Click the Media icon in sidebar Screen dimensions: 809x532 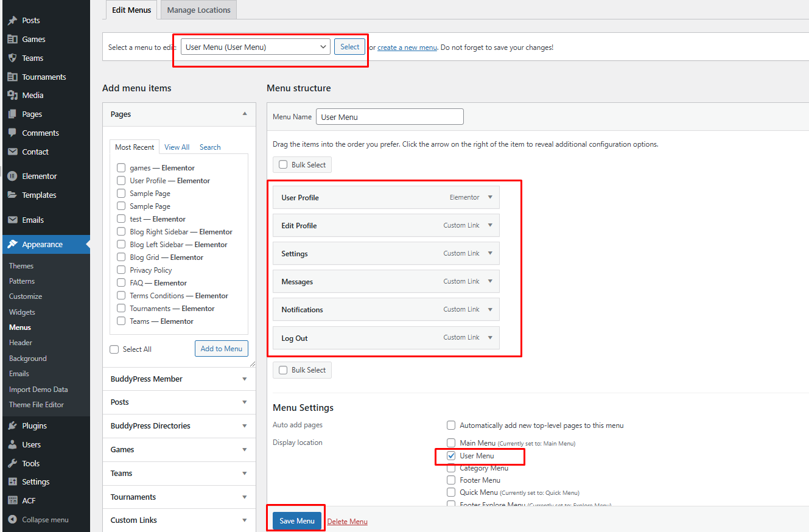coord(12,95)
